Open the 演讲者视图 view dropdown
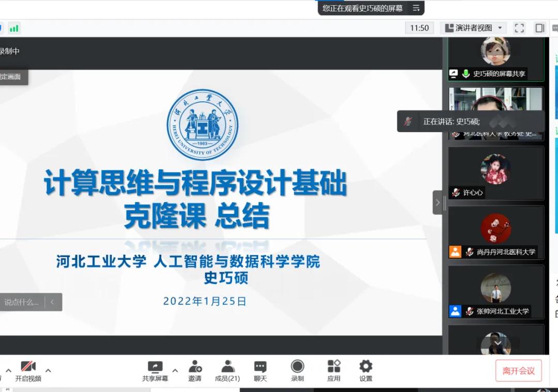The height and width of the screenshot is (392, 558). [474, 28]
